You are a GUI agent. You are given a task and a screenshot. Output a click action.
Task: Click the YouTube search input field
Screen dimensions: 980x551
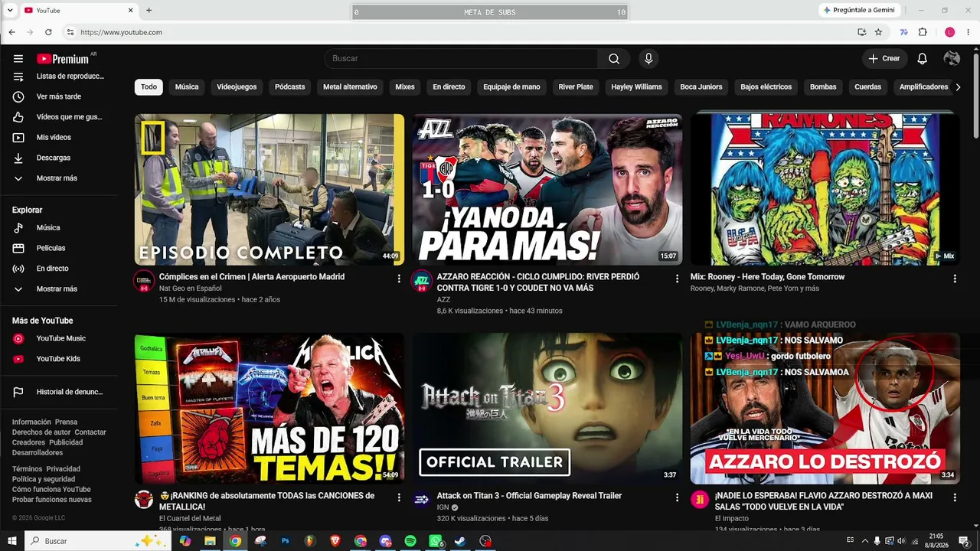462,59
